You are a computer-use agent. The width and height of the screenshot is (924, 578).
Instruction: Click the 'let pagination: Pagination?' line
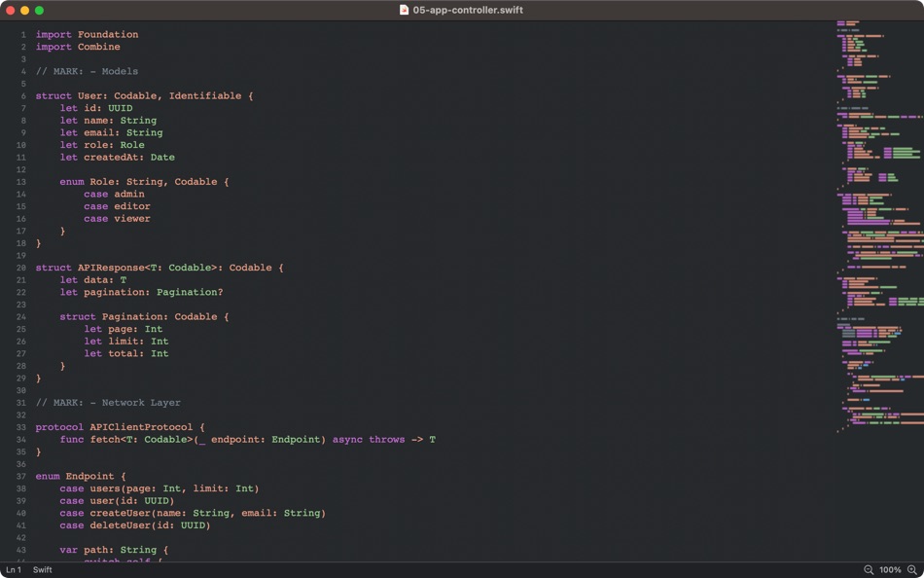click(x=141, y=293)
